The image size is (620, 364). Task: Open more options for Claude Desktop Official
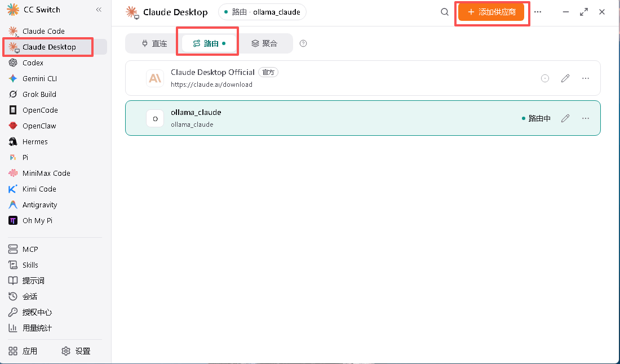586,78
